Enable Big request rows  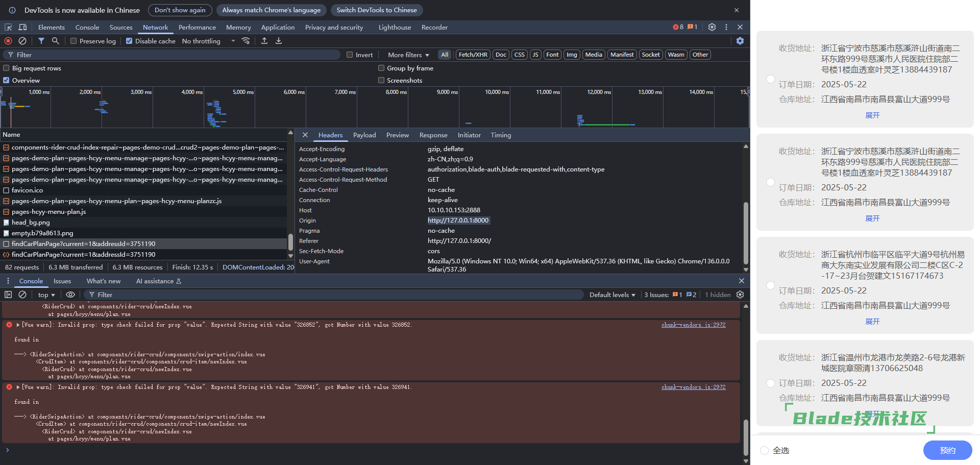[6, 68]
